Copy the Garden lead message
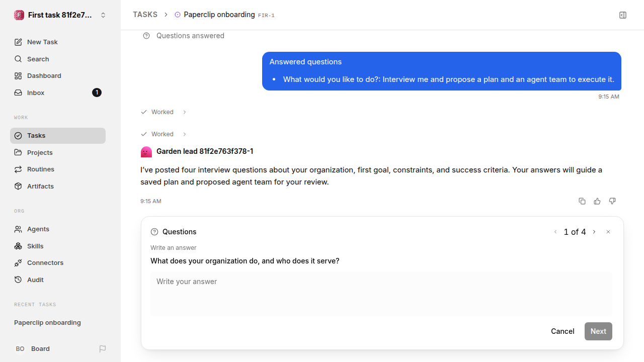644x362 pixels. pos(582,201)
